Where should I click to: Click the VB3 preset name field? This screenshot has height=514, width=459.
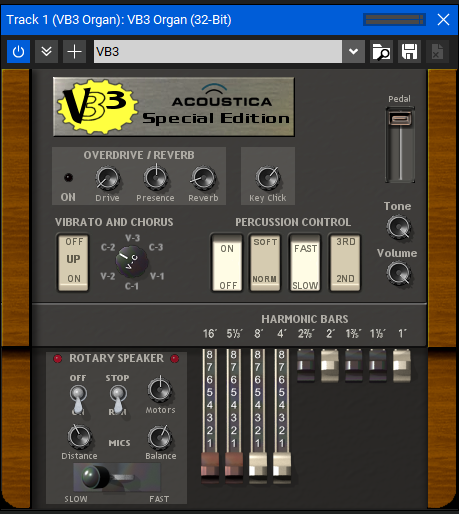pos(218,52)
